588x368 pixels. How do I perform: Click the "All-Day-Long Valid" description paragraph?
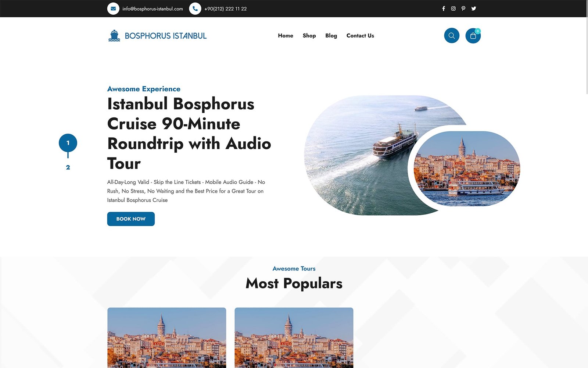186,191
